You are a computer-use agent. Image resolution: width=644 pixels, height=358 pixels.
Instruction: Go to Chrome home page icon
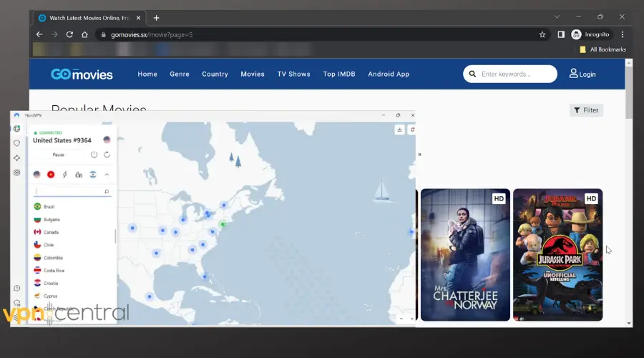point(84,34)
